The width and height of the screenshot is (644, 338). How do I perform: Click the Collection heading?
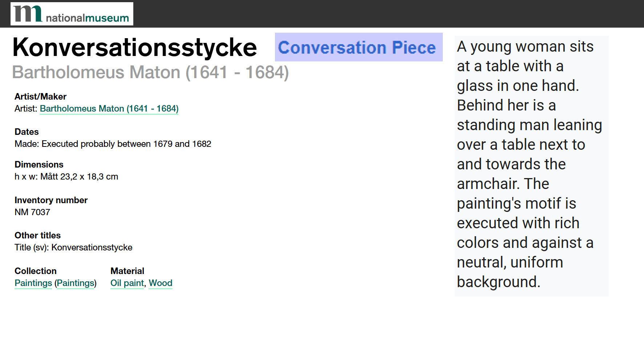point(36,271)
